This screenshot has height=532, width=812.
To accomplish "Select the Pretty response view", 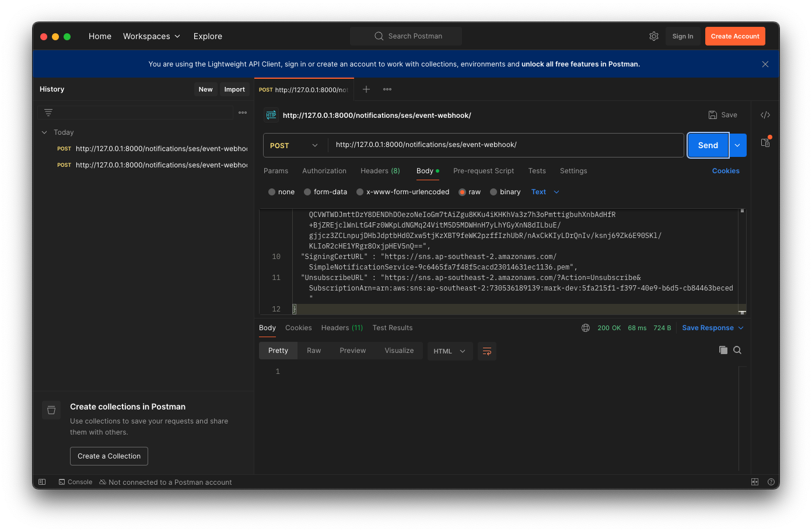I will pos(278,351).
